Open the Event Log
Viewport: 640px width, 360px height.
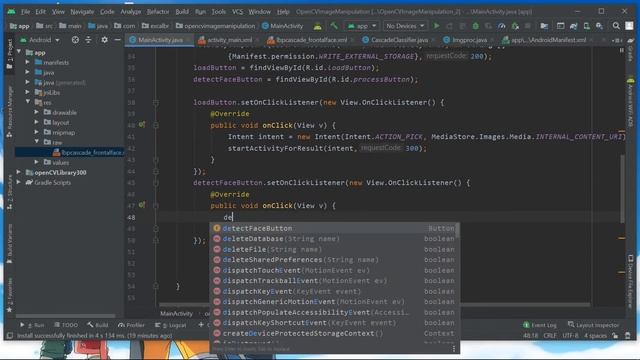click(x=540, y=325)
